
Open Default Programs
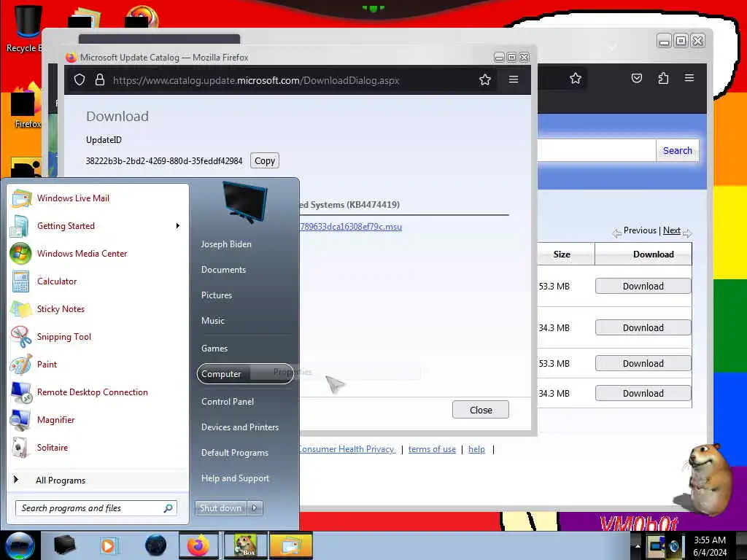click(x=235, y=453)
